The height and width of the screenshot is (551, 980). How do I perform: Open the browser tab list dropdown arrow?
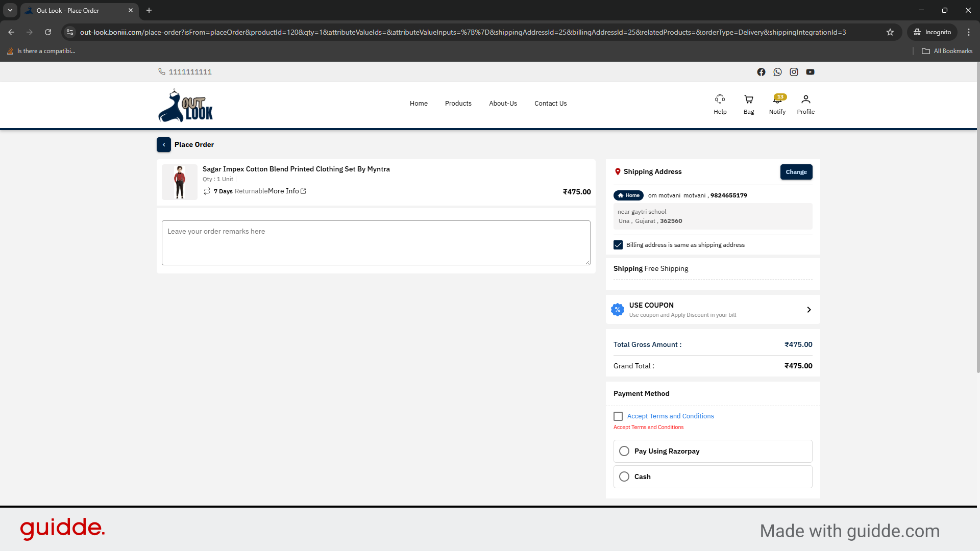[10, 10]
